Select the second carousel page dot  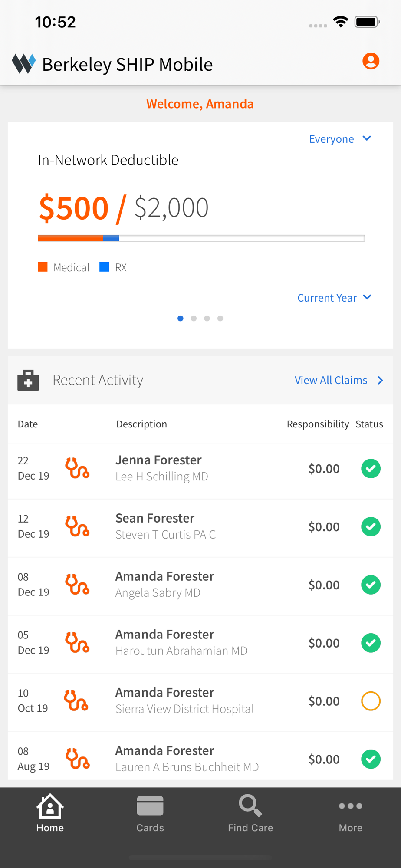tap(194, 319)
